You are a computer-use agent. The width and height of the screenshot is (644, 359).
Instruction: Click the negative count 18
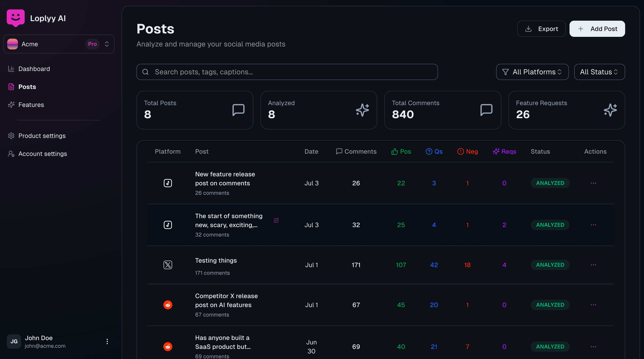467,265
